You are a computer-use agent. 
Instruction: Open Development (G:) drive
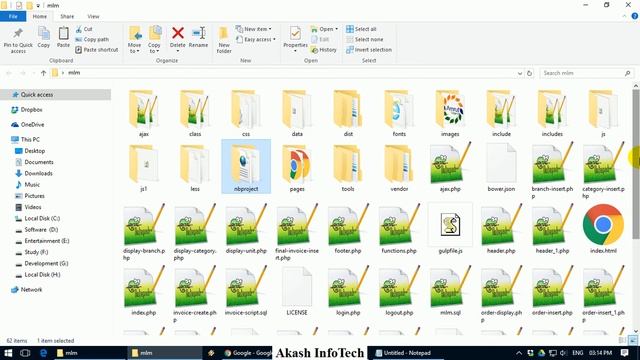coord(42,264)
